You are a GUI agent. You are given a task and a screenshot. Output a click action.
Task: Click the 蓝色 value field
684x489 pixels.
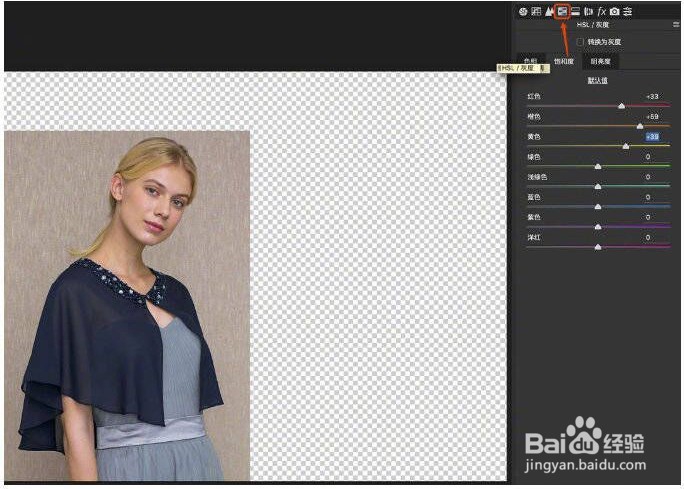coord(648,197)
